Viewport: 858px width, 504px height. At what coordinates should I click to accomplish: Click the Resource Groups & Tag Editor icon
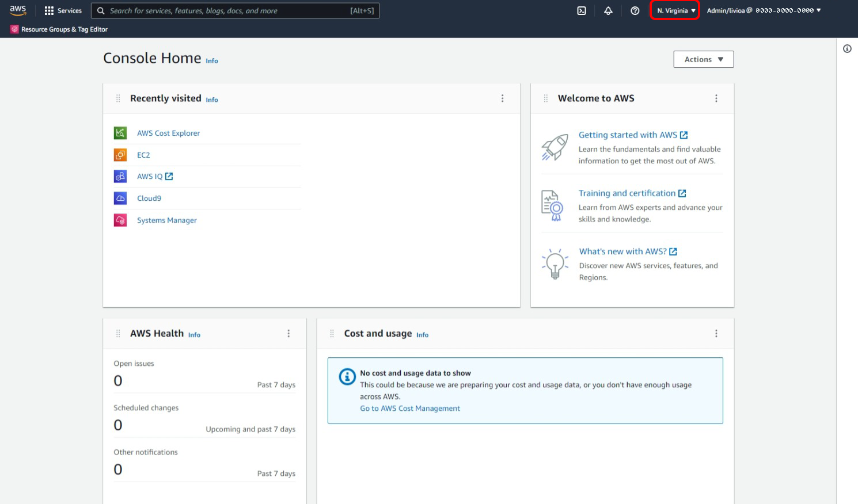[14, 29]
